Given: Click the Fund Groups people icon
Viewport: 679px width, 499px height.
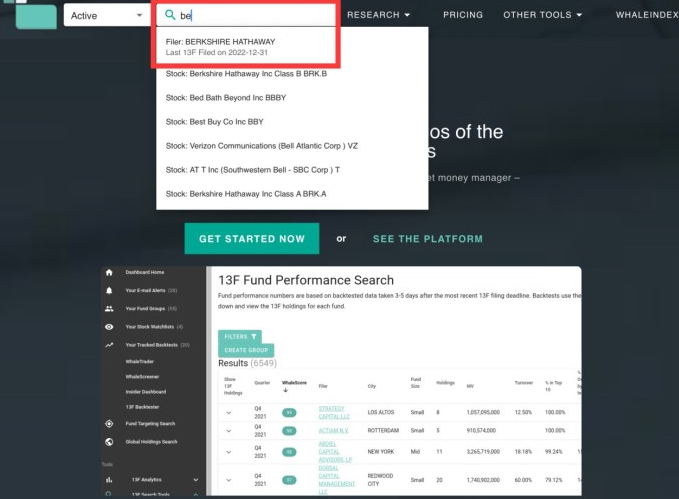Looking at the screenshot, I should (109, 309).
